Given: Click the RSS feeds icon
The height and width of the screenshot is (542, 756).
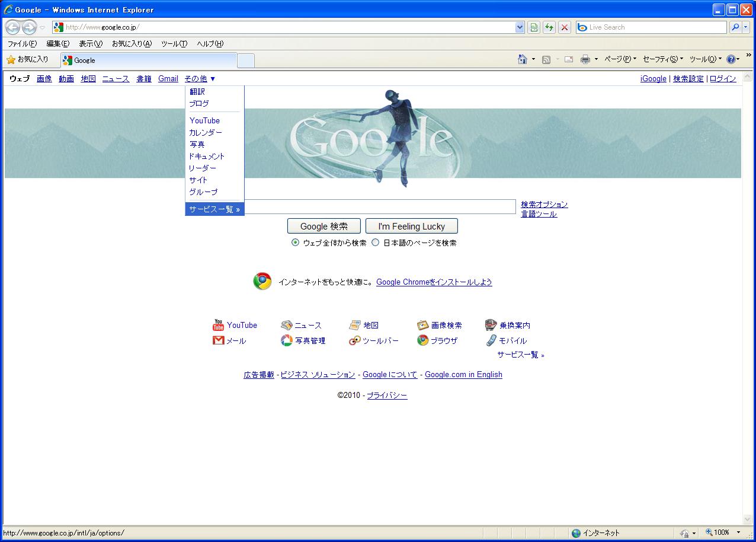Looking at the screenshot, I should (x=546, y=59).
